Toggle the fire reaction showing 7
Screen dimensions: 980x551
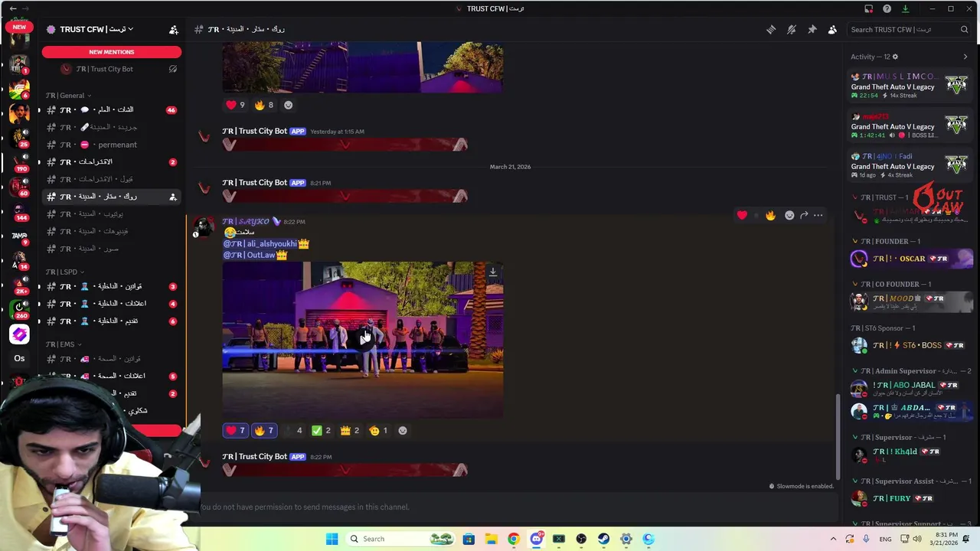tap(263, 430)
